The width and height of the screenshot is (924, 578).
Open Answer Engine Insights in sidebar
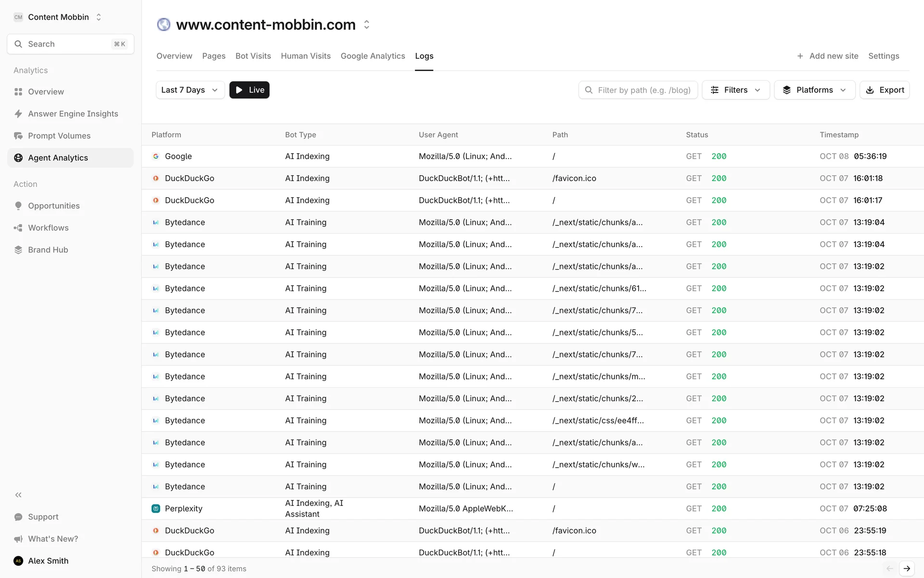coord(73,114)
